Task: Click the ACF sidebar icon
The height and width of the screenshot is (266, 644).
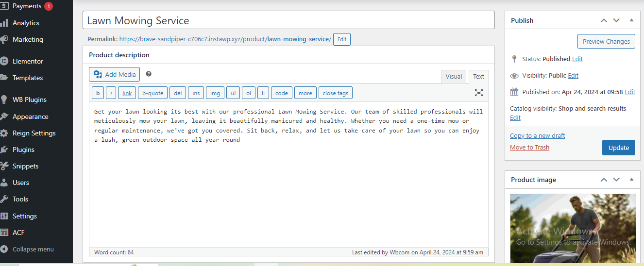Action: [4, 233]
